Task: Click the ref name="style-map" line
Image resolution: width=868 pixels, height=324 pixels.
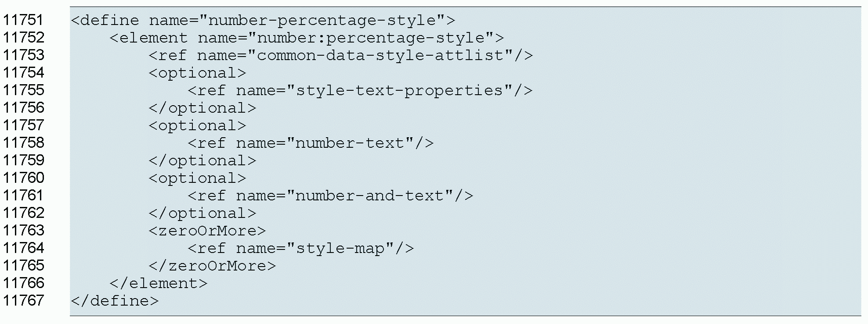Action: point(301,248)
